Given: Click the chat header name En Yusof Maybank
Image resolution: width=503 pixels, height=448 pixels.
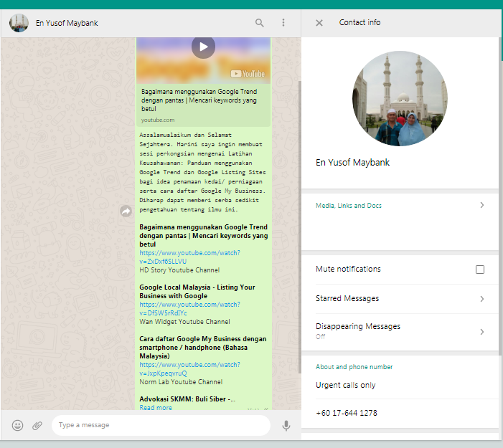Looking at the screenshot, I should click(x=67, y=23).
